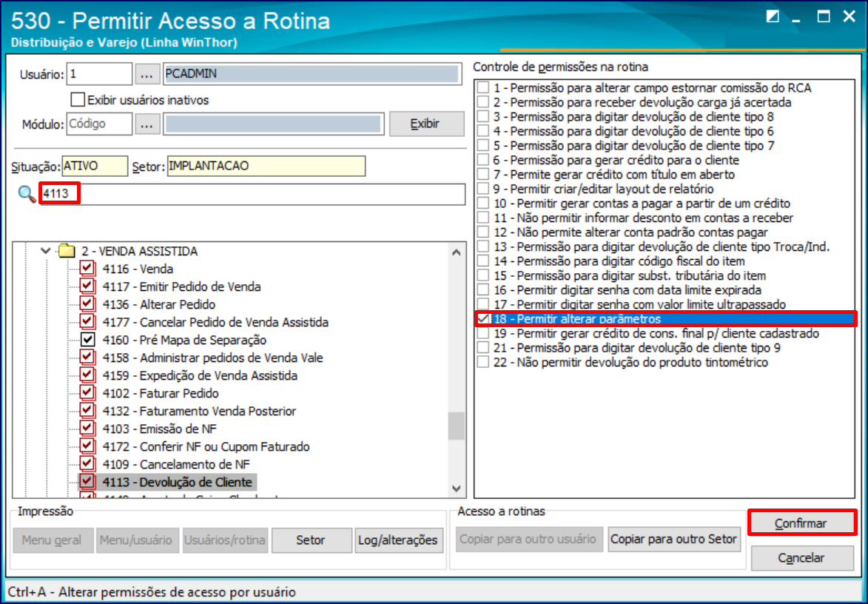This screenshot has width=868, height=604.
Task: Uncheck routine 4116 - Venda checkbox
Action: coord(87,269)
